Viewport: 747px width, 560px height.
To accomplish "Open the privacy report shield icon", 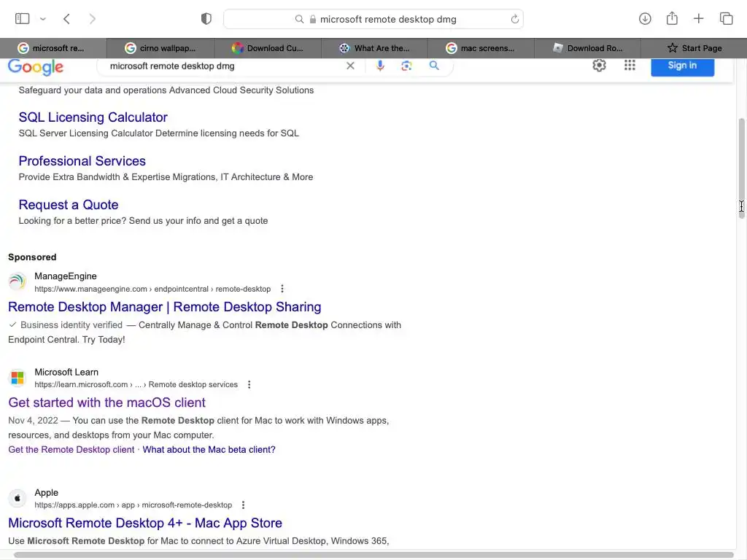I will click(206, 19).
